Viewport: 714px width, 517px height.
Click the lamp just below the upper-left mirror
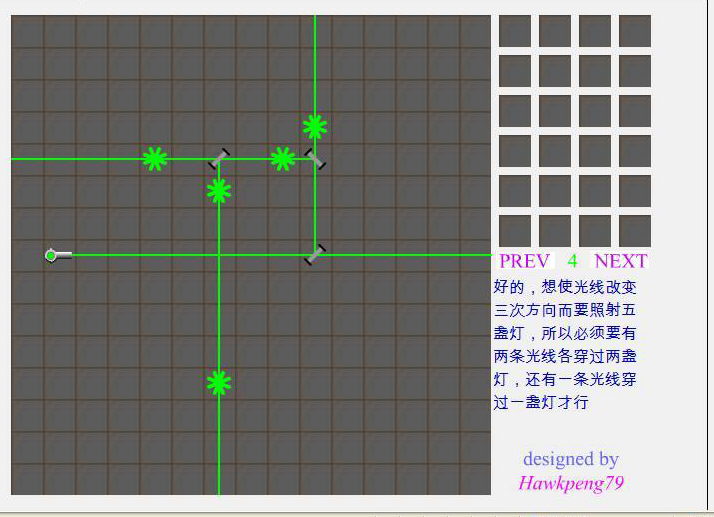pyautogui.click(x=219, y=191)
